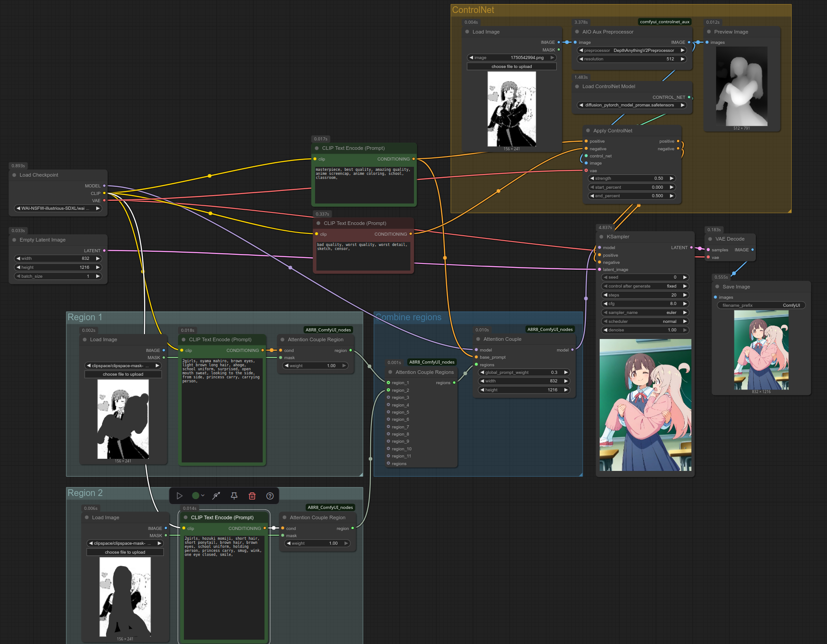Decrease denoise in KSampler

pos(605,330)
